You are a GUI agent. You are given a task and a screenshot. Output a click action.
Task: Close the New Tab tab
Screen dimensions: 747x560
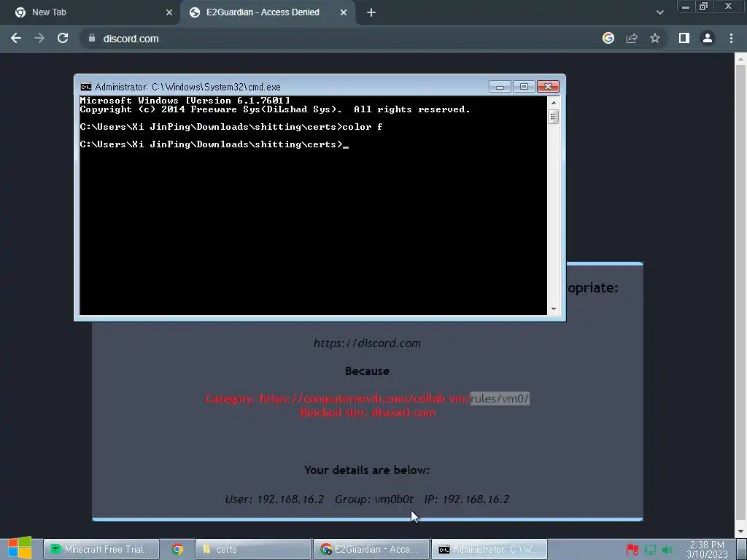(169, 12)
